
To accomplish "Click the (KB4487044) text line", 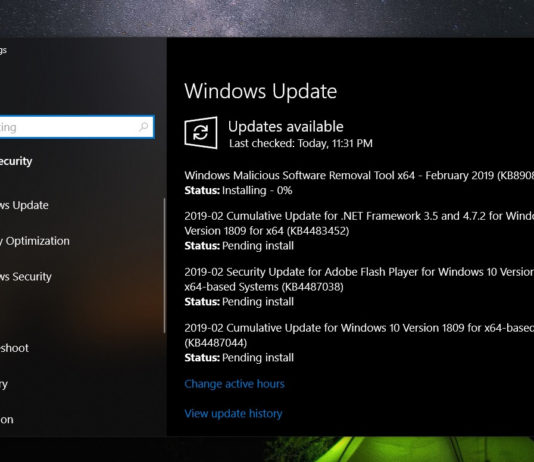I will (216, 342).
